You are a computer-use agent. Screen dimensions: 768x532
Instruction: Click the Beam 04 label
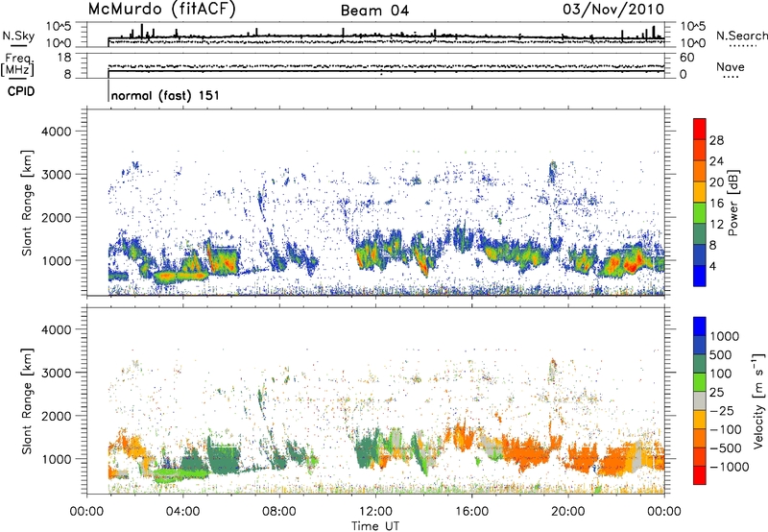click(x=374, y=11)
